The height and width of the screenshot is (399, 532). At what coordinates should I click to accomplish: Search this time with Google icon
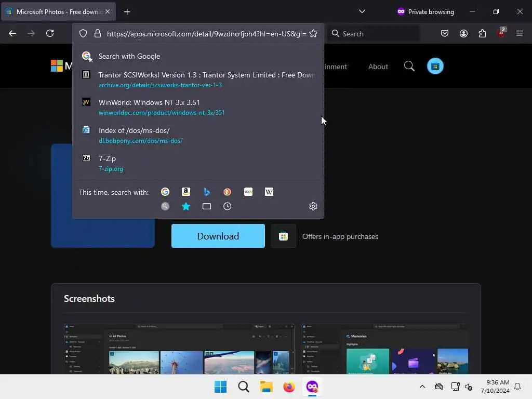pyautogui.click(x=165, y=192)
